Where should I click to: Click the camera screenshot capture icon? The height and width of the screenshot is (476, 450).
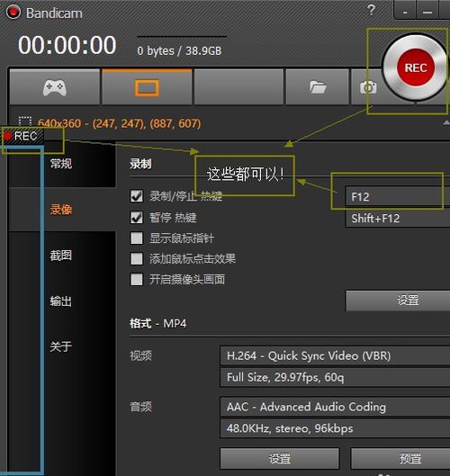click(368, 87)
